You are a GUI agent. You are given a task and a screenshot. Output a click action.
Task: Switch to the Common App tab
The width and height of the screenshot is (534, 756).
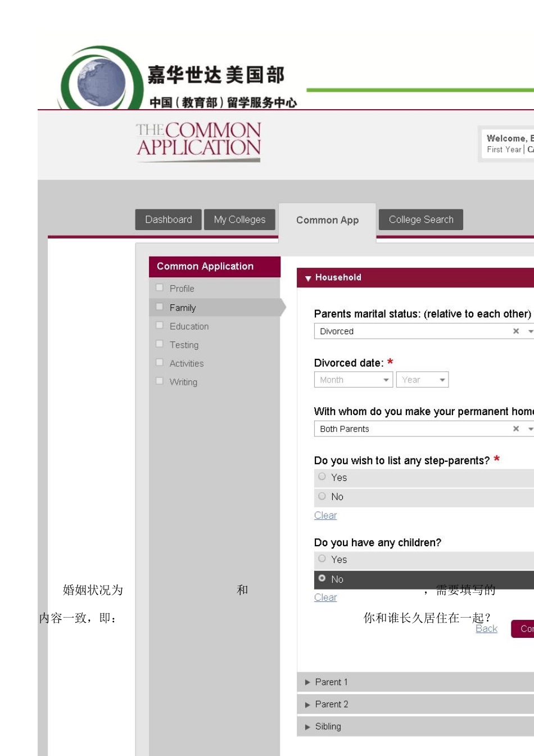[x=327, y=220]
